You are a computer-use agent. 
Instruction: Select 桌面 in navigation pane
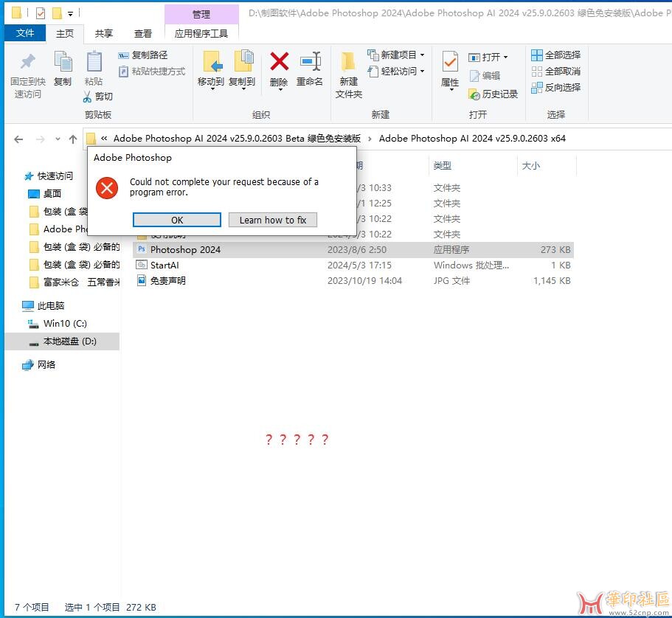[52, 194]
